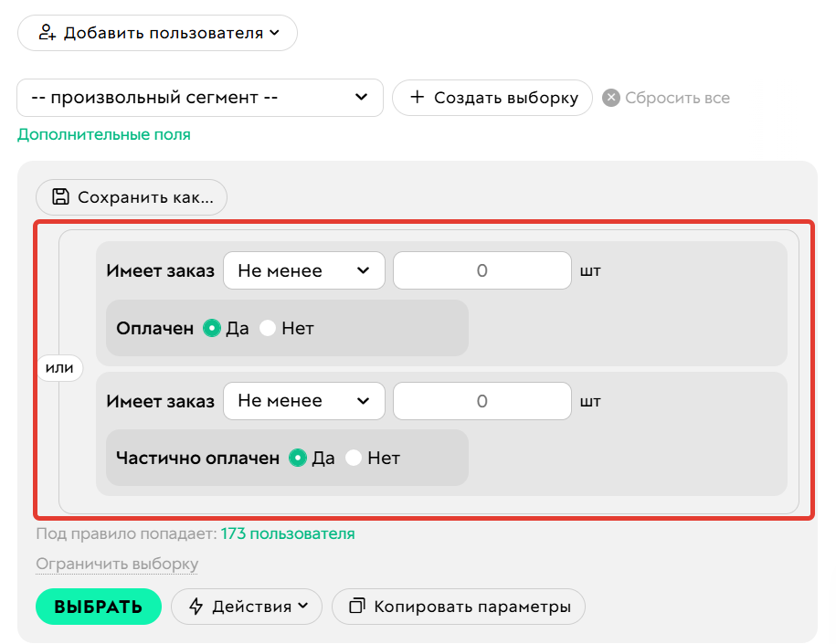Click the first quantity input showing 0
This screenshot has height=644, width=836.
481,270
